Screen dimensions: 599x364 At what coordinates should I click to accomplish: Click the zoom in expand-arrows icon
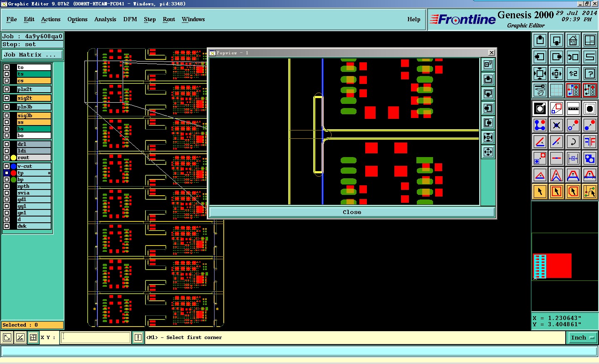(x=540, y=74)
